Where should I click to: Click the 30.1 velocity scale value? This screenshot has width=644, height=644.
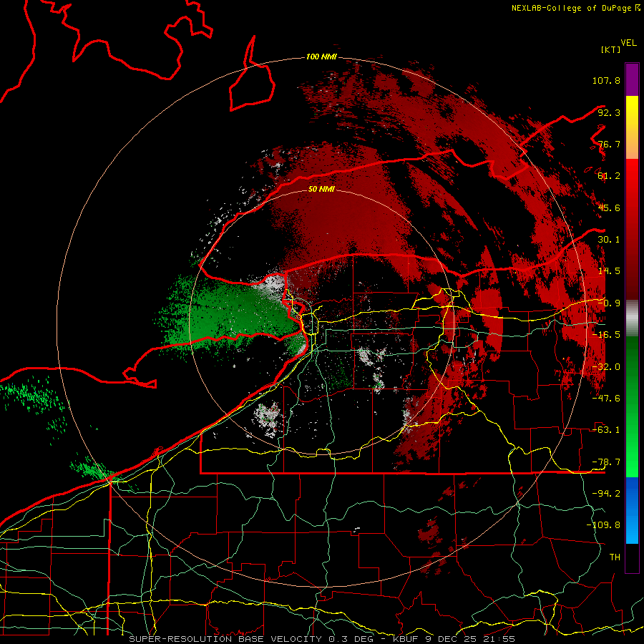609,240
